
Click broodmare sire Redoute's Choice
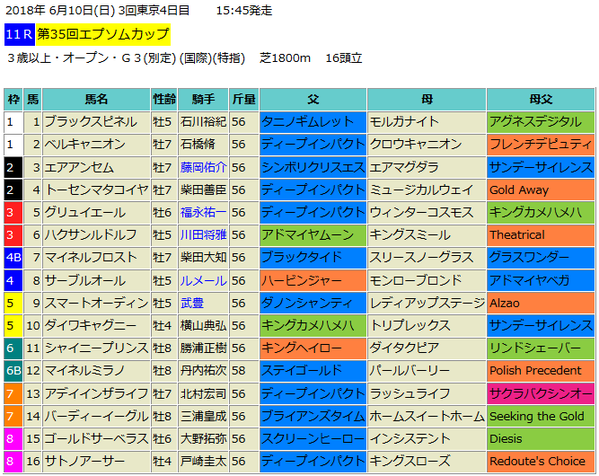click(541, 461)
